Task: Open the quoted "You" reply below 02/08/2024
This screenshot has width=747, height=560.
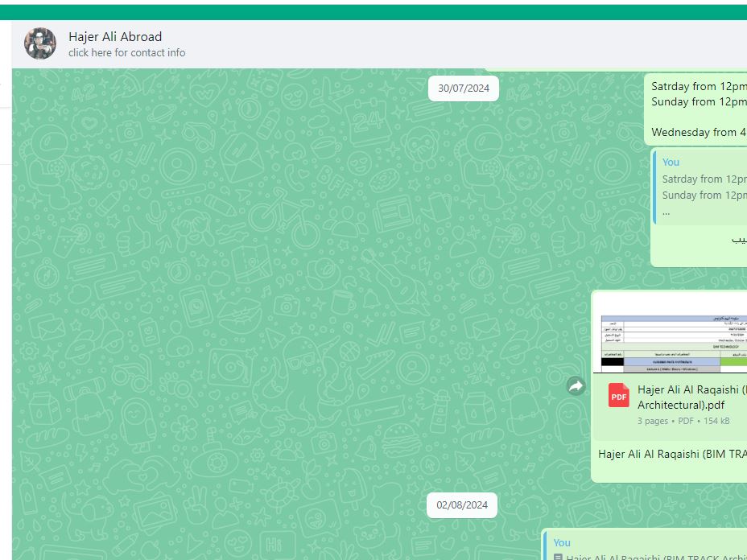Action: 646,546
